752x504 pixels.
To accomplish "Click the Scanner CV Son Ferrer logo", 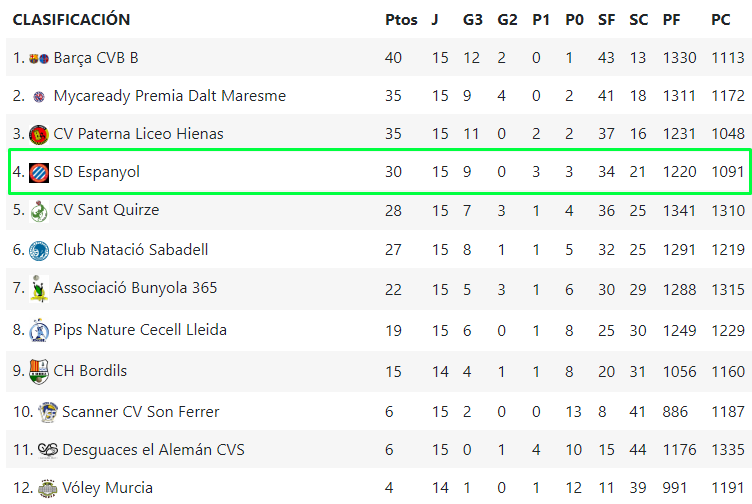I will 48,411.
